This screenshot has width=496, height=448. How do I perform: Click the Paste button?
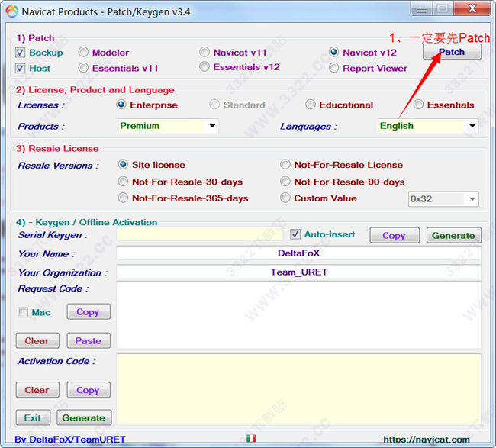pos(89,340)
